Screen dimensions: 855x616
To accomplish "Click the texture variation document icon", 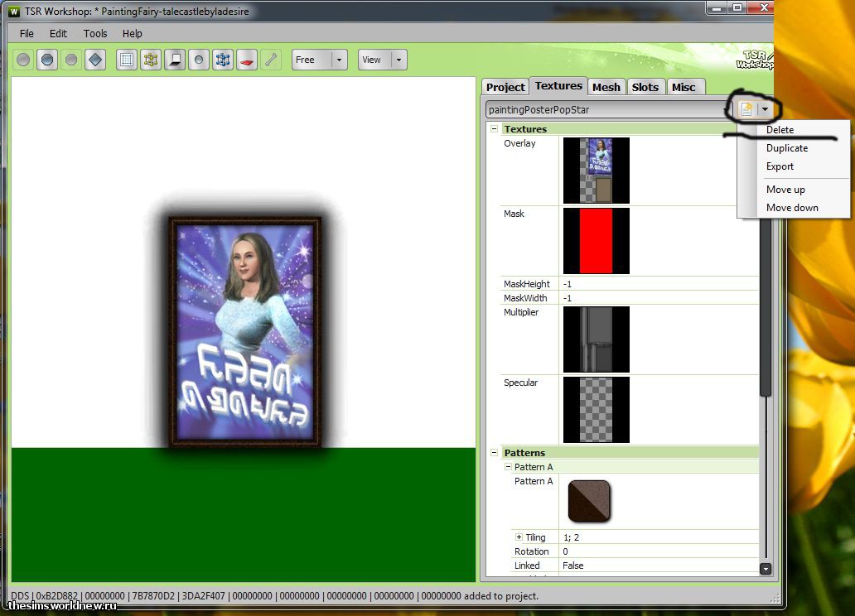I will [746, 109].
